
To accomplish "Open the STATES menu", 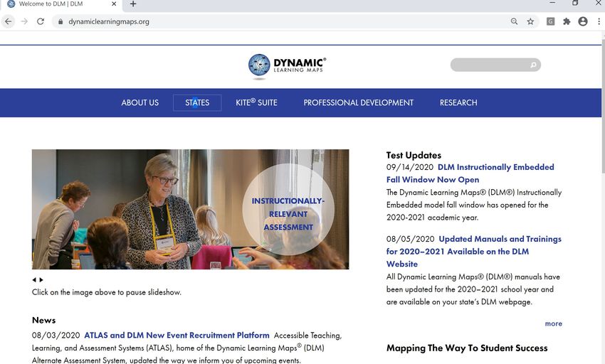I will pyautogui.click(x=197, y=102).
